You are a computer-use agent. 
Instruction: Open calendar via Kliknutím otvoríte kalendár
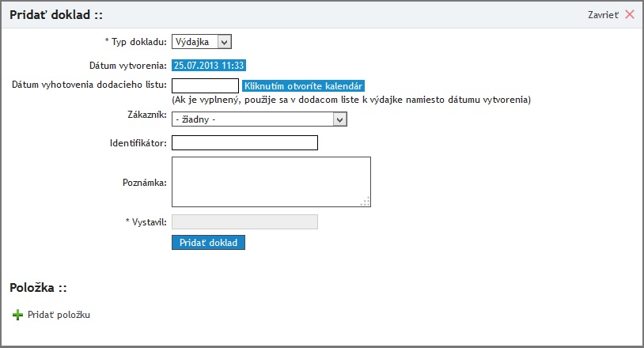[304, 85]
